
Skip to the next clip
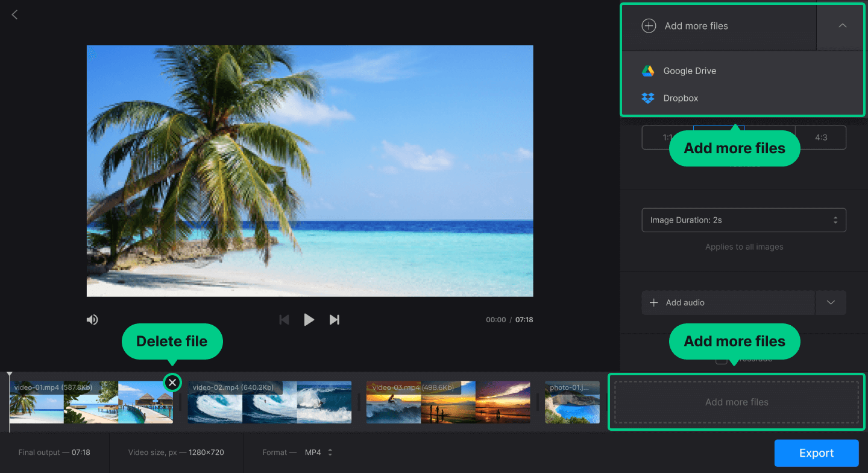335,320
